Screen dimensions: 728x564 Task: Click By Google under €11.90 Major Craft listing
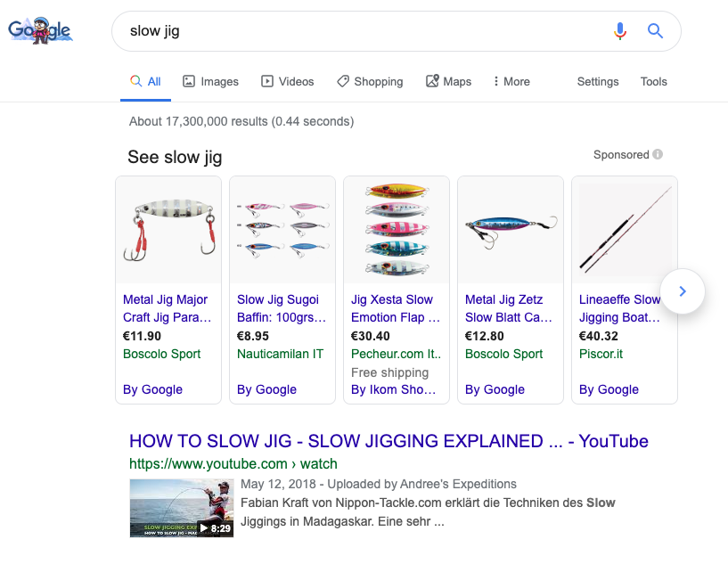[x=152, y=389]
